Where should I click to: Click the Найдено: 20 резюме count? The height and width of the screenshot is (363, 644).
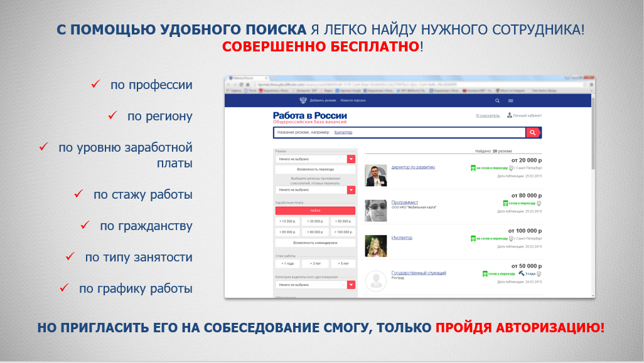[494, 151]
